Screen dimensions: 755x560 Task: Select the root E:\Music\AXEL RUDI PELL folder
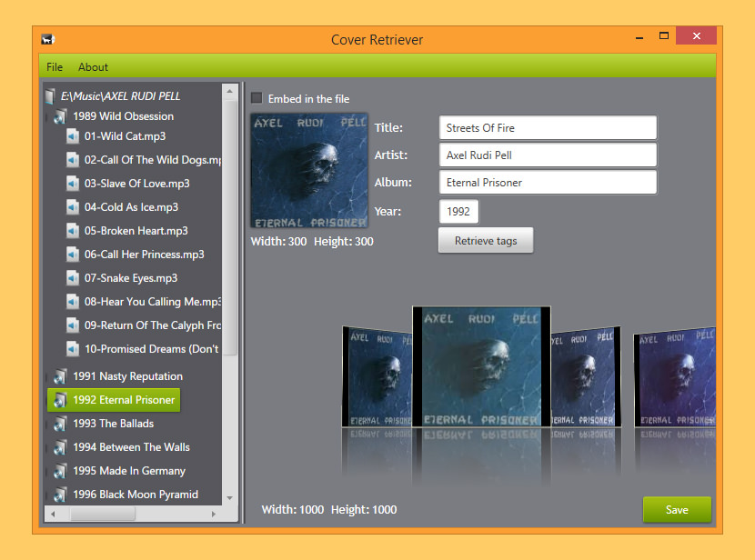120,96
